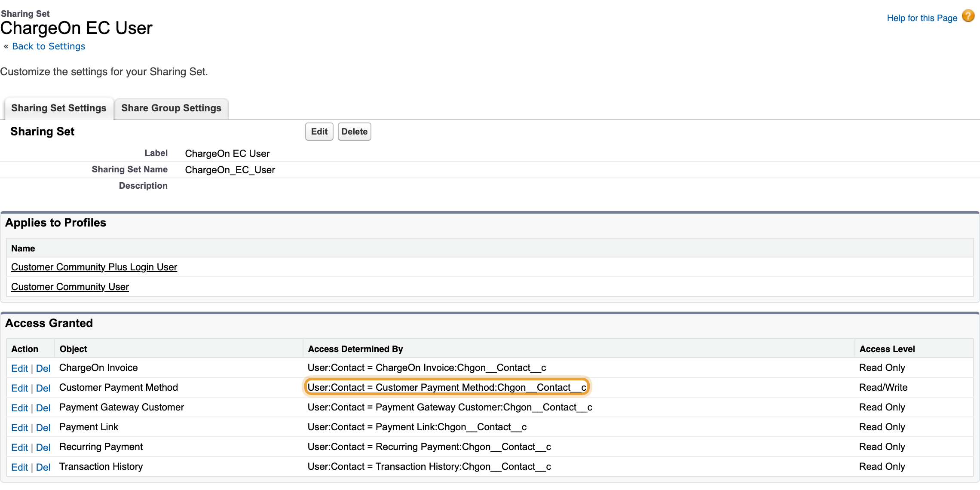Delete the Payment Link access row
The width and height of the screenshot is (980, 490).
point(43,428)
